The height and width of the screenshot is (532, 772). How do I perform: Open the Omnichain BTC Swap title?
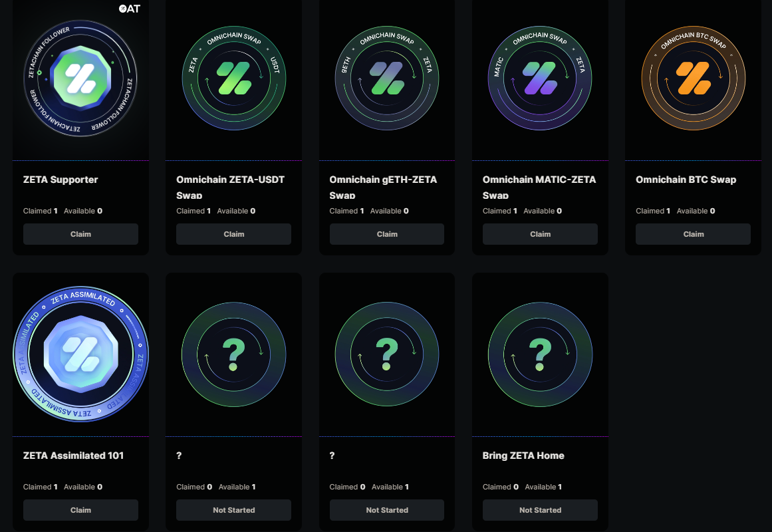(x=686, y=180)
